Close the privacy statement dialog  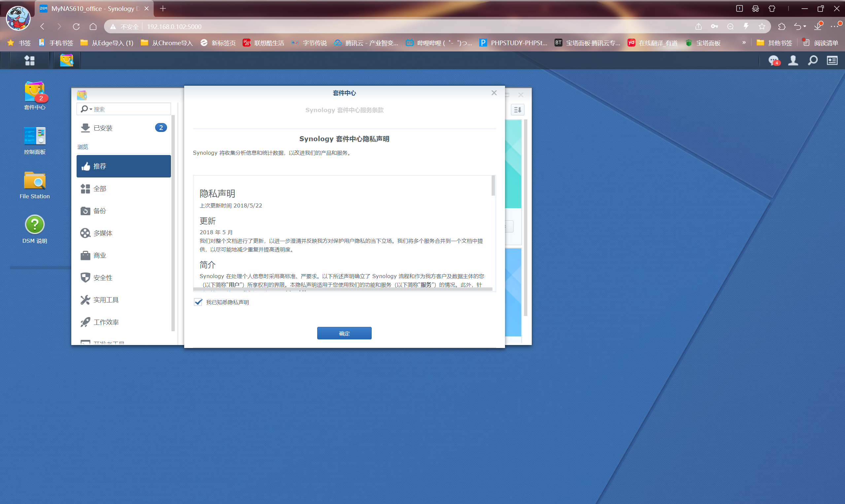[x=494, y=93]
